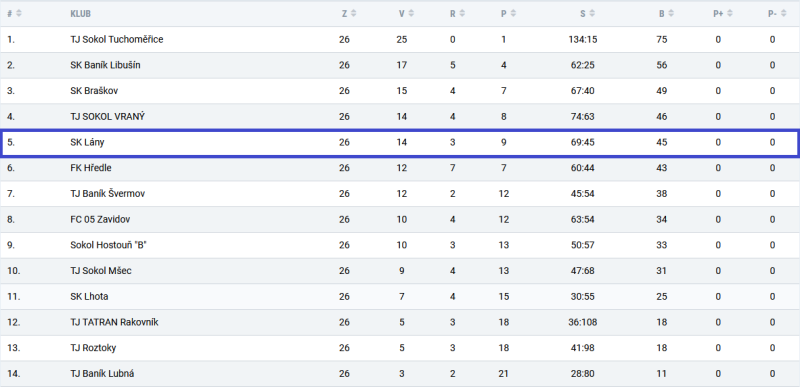Sort by R draws column arrows
800x387 pixels.
[x=462, y=14]
